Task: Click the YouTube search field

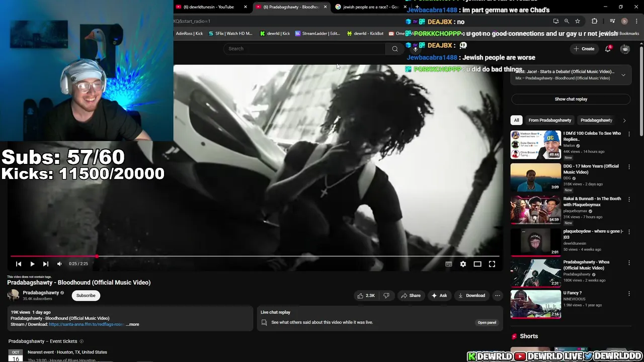Action: (x=304, y=49)
